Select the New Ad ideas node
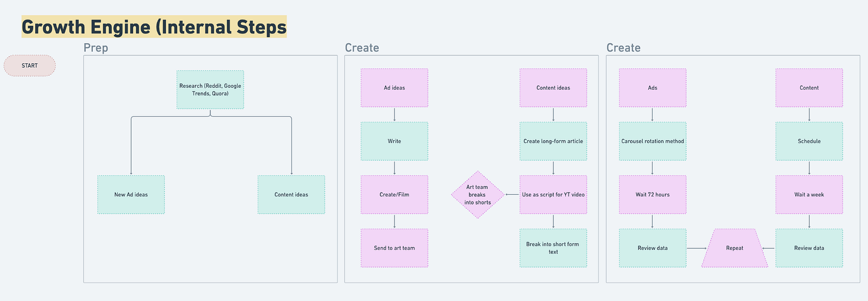The width and height of the screenshot is (868, 301). pos(131,195)
